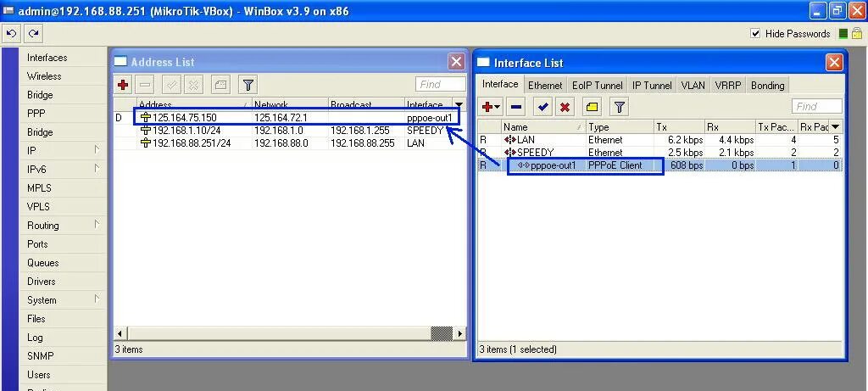Switch to the IP Tunnel tab
Image resolution: width=868 pixels, height=391 pixels.
tap(652, 86)
